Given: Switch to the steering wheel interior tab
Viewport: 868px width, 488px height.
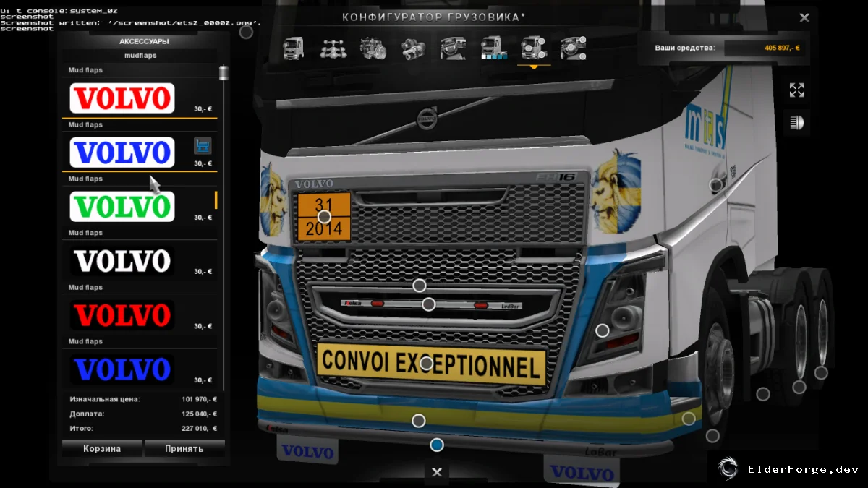Looking at the screenshot, I should [453, 48].
